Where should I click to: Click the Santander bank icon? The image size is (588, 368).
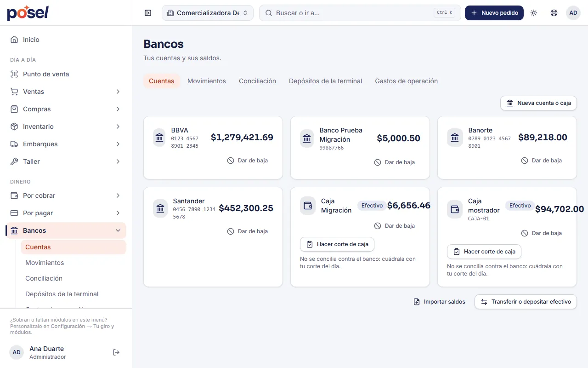[x=160, y=208]
